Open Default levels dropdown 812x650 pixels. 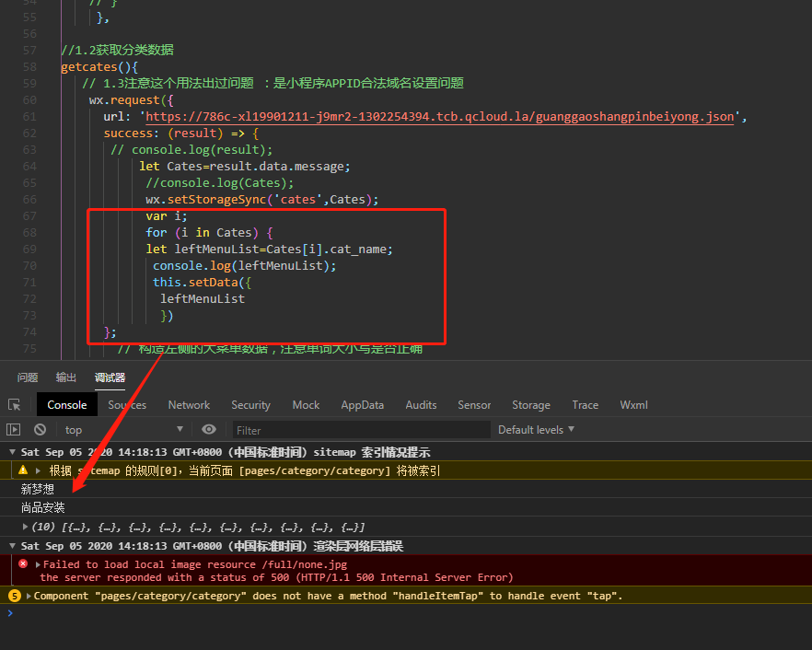click(x=536, y=430)
